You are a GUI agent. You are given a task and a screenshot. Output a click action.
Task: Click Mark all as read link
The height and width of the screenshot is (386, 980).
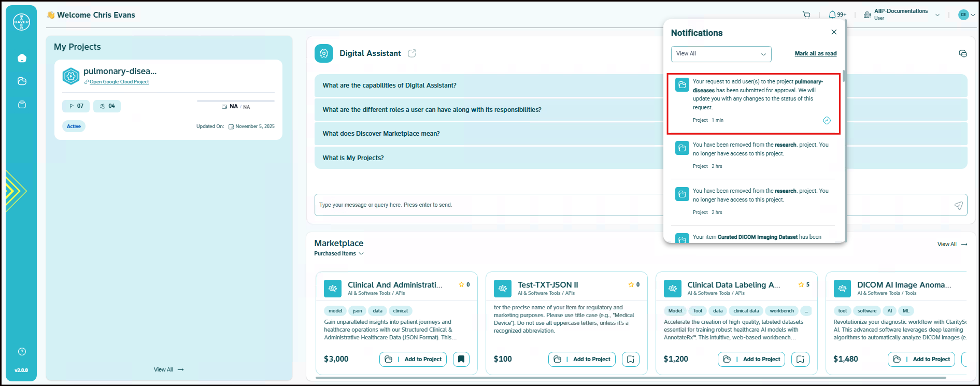(815, 54)
